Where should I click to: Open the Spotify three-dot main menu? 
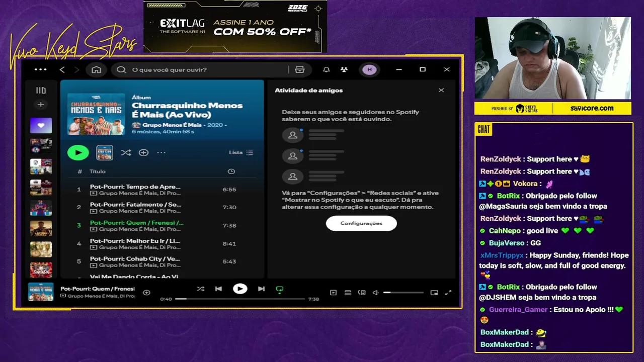(40, 69)
